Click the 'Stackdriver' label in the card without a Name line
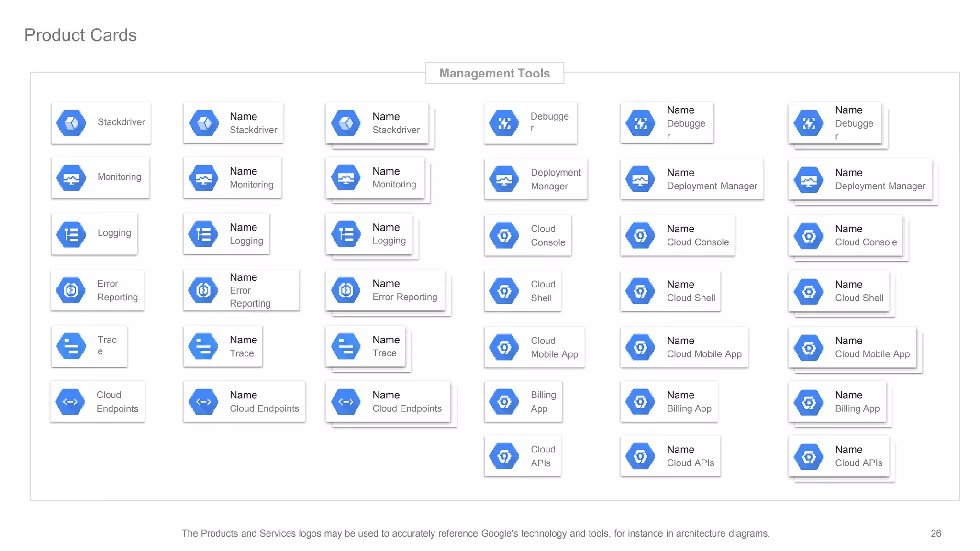980x551 pixels. [121, 122]
